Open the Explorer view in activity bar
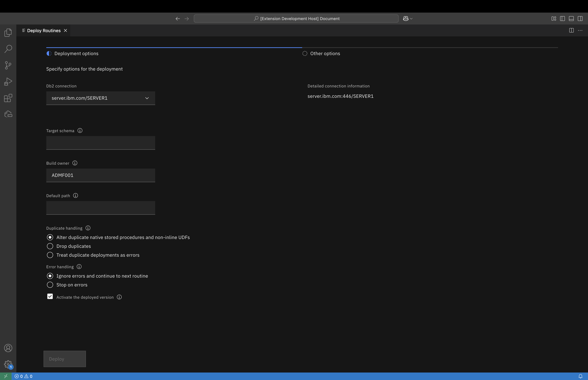 8,32
